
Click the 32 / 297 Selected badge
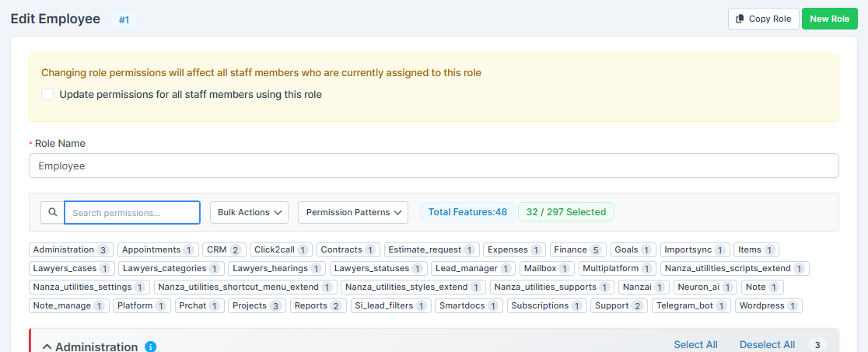[565, 212]
